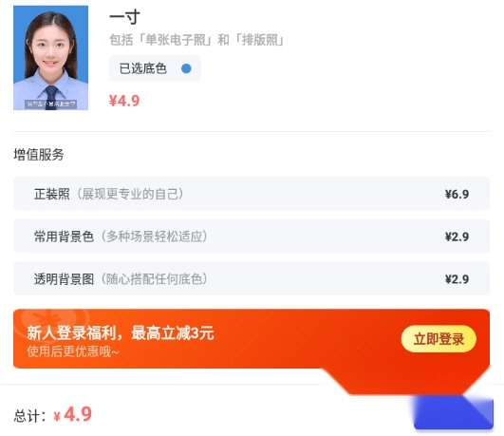The width and height of the screenshot is (504, 436).
Task: Click the red ¥4.9 item price
Action: click(x=124, y=101)
